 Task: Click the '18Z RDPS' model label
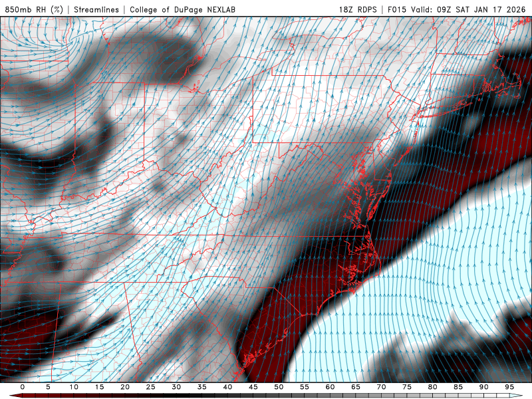pyautogui.click(x=358, y=9)
